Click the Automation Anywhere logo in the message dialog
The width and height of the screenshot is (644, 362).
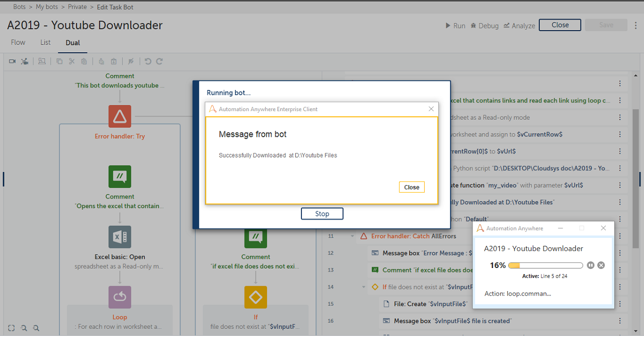pyautogui.click(x=213, y=109)
